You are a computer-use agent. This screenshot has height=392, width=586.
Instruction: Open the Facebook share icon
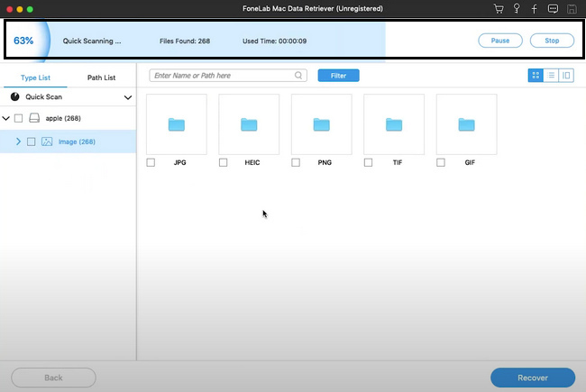pyautogui.click(x=534, y=9)
